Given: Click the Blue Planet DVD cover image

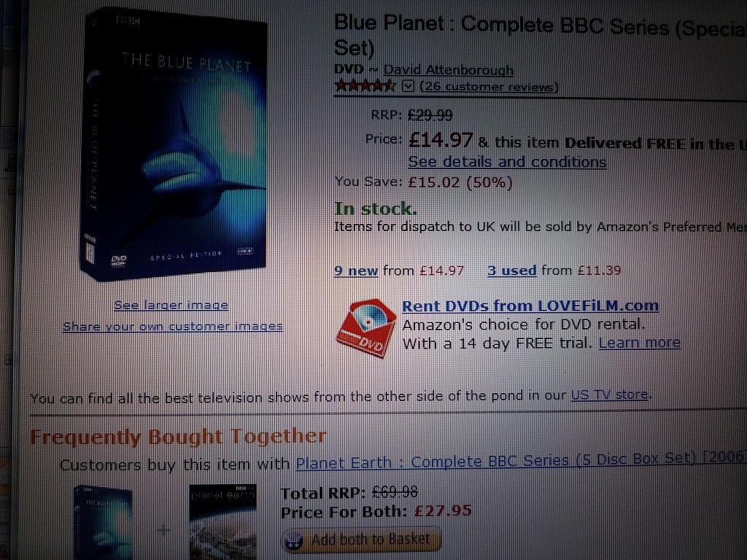Looking at the screenshot, I should point(174,143).
